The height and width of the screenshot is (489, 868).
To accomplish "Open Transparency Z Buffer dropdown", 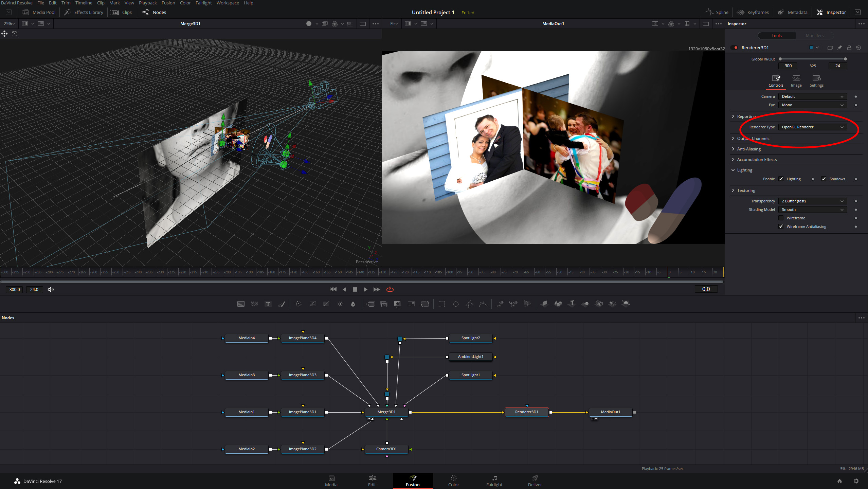I will tap(812, 201).
